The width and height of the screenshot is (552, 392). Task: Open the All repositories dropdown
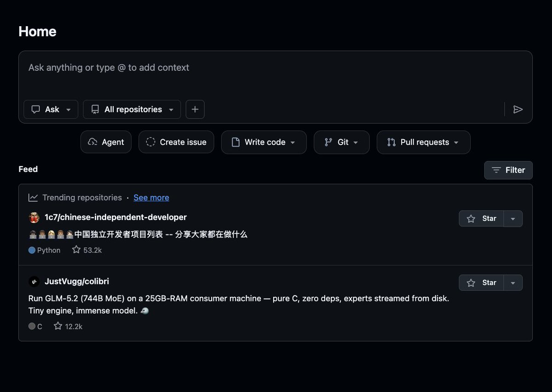coord(132,109)
